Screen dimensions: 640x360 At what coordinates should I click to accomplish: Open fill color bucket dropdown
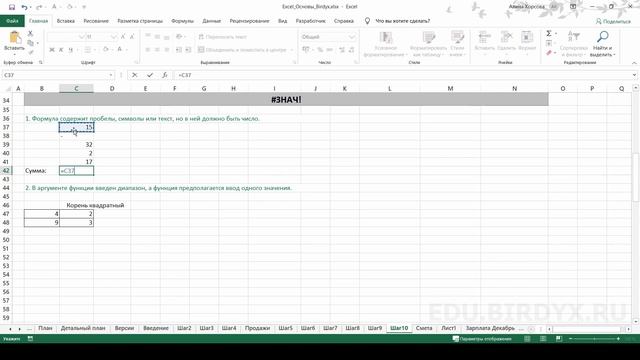[x=113, y=50]
